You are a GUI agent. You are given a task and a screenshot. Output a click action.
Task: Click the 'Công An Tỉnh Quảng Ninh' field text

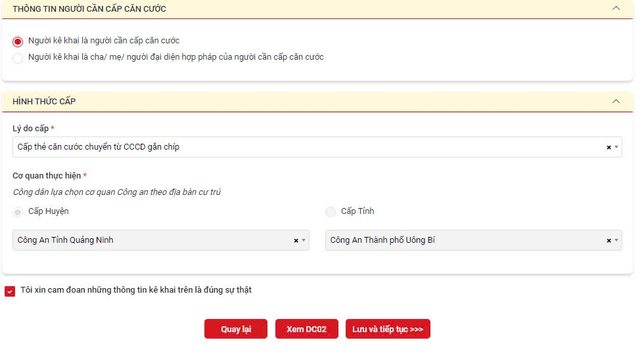pyautogui.click(x=66, y=240)
